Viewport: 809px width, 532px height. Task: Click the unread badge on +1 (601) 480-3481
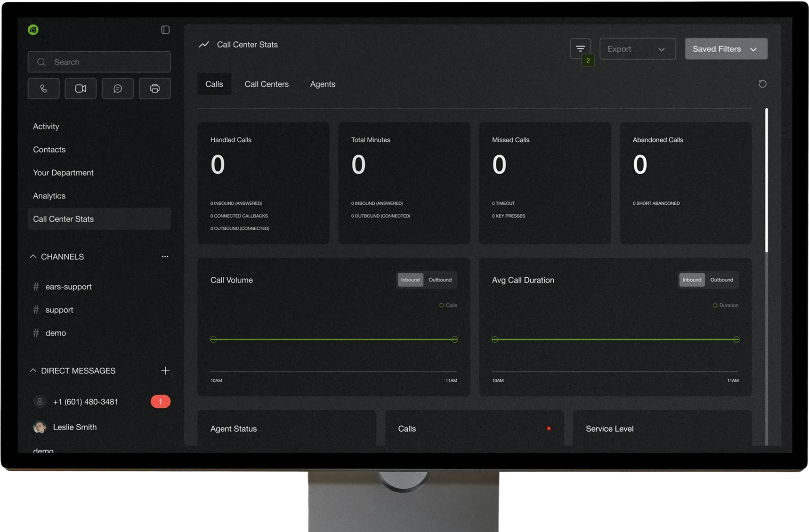coord(161,402)
